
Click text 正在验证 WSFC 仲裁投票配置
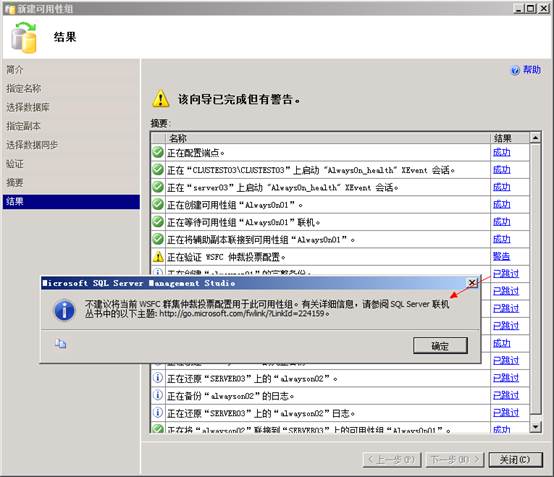[x=226, y=257]
